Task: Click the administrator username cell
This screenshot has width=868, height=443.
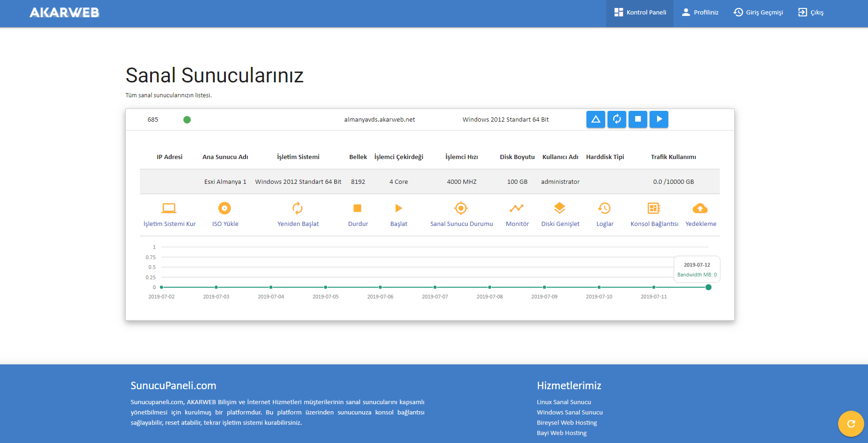Action: 560,182
